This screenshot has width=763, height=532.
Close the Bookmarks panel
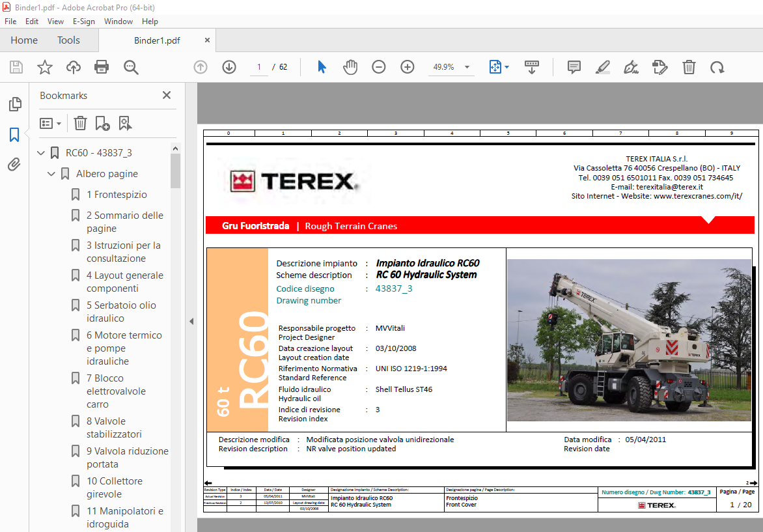click(167, 96)
